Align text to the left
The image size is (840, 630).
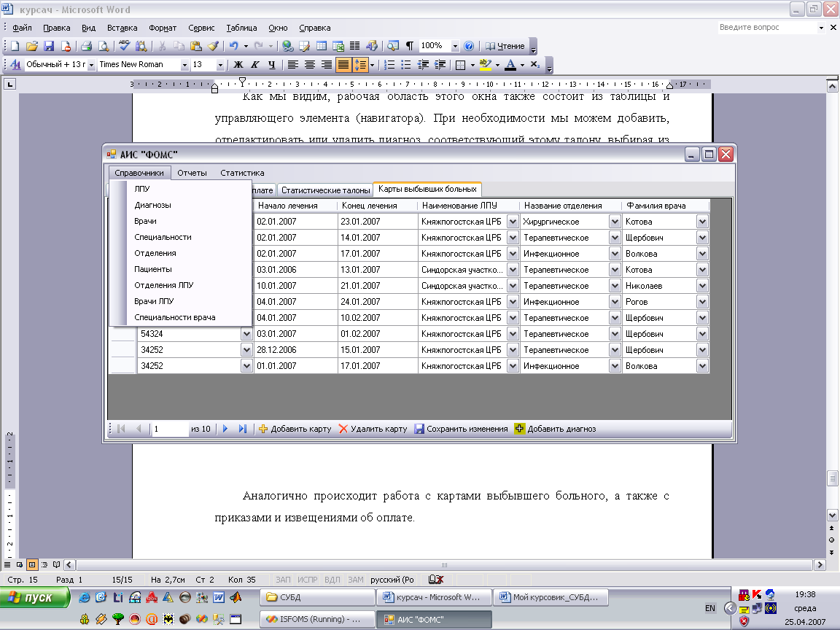(x=293, y=65)
